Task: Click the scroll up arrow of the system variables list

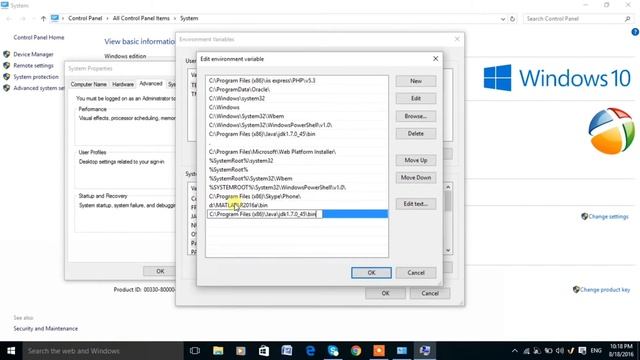Action: [448, 187]
